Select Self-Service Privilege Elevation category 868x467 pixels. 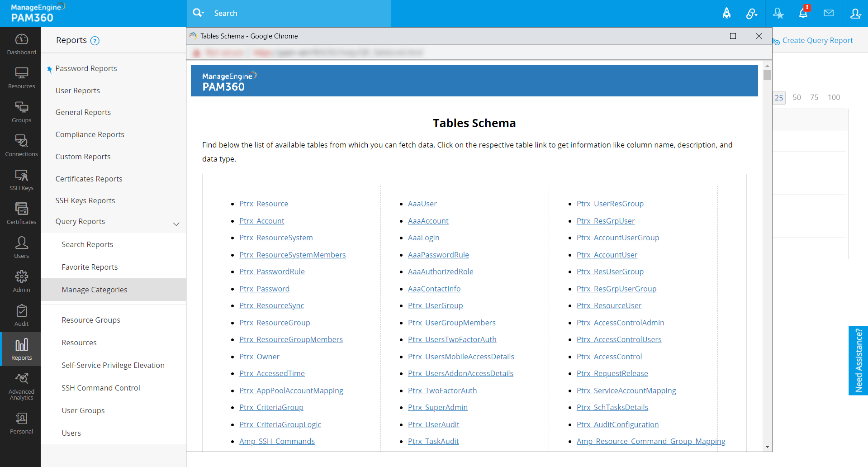coord(113,365)
